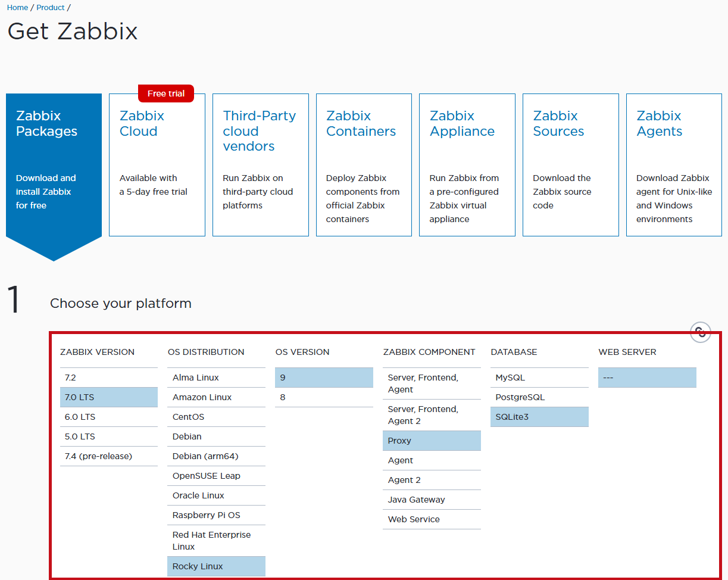This screenshot has width=728, height=580.
Task: Pick the 7.4 (pre-release) version
Action: [x=109, y=456]
